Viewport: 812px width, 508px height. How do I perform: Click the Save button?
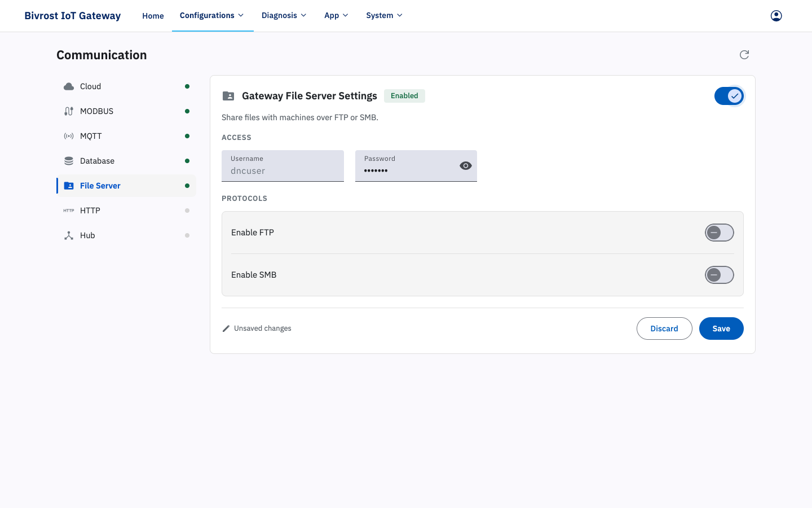(x=721, y=329)
